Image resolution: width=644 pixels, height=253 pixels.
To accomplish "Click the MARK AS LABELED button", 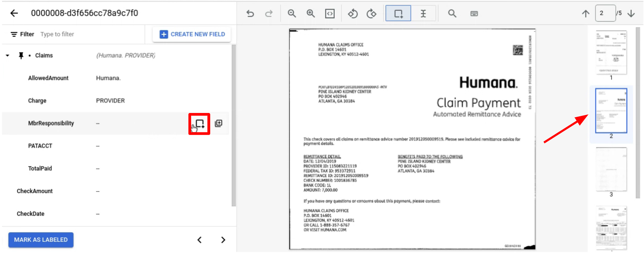I will tap(41, 240).
